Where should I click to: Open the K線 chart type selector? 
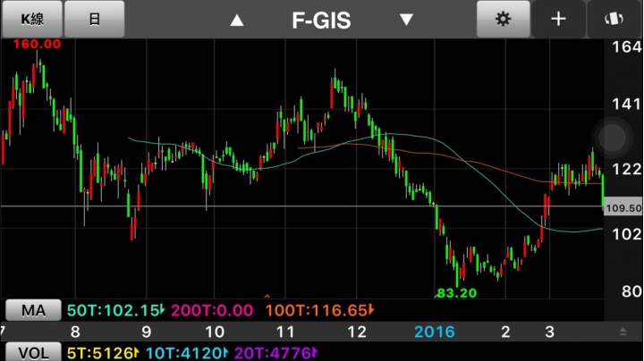[32, 19]
